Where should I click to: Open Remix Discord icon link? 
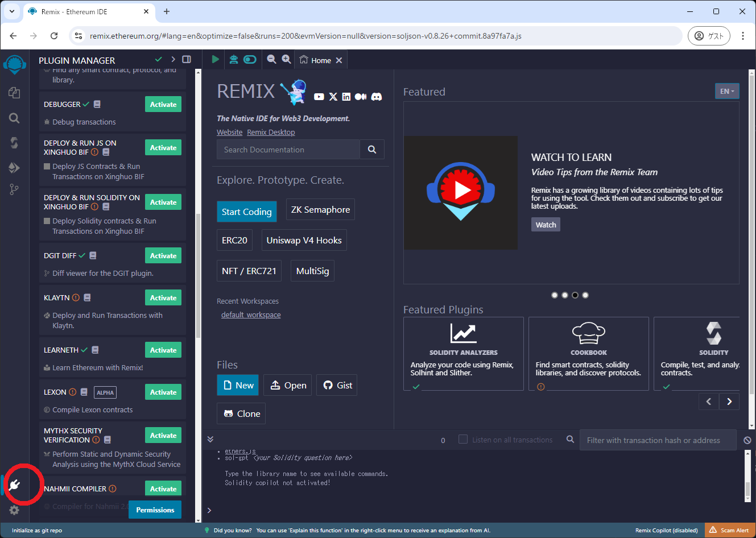(377, 97)
